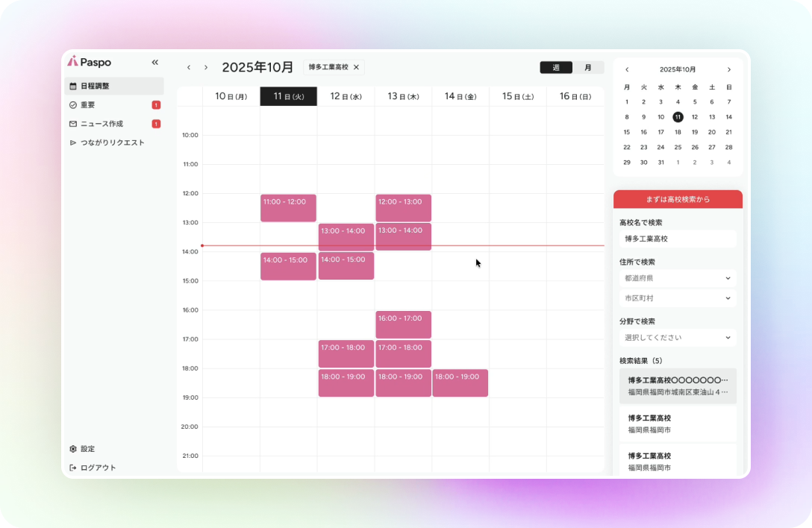Open Thursday's 18:00 - 19:00 slot

pyautogui.click(x=404, y=383)
